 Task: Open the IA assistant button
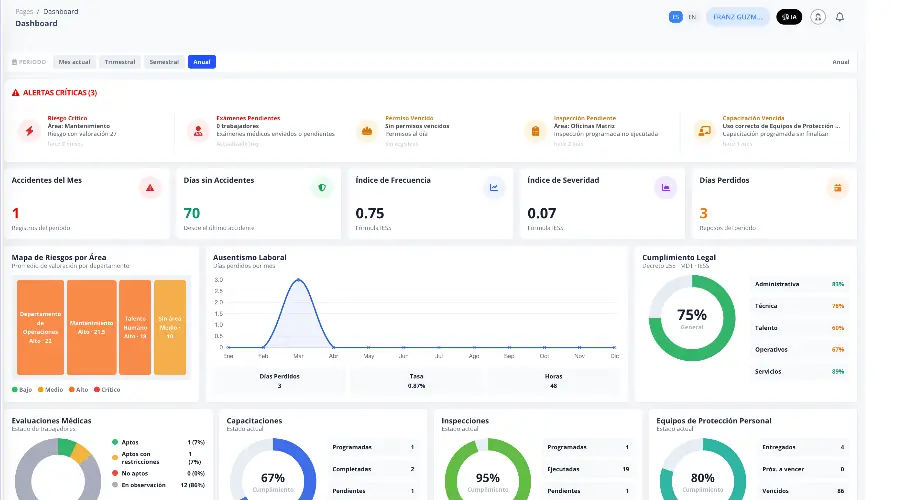(x=789, y=17)
